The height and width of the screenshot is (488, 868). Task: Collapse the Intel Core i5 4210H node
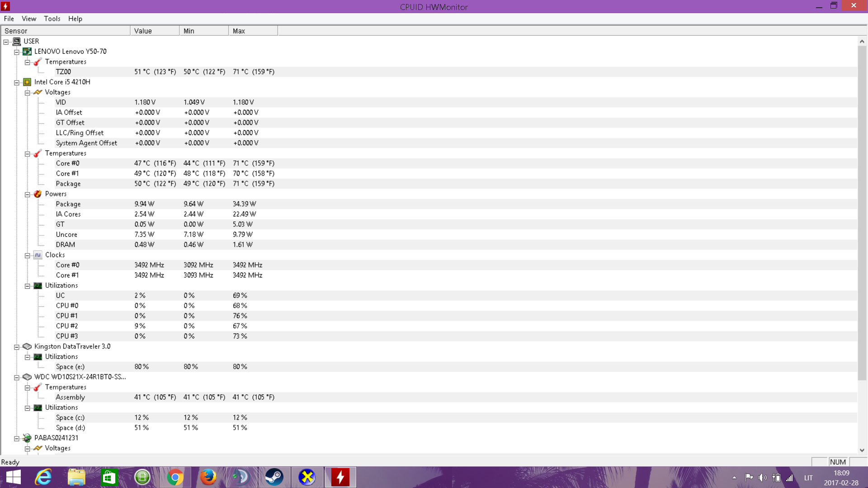[17, 82]
